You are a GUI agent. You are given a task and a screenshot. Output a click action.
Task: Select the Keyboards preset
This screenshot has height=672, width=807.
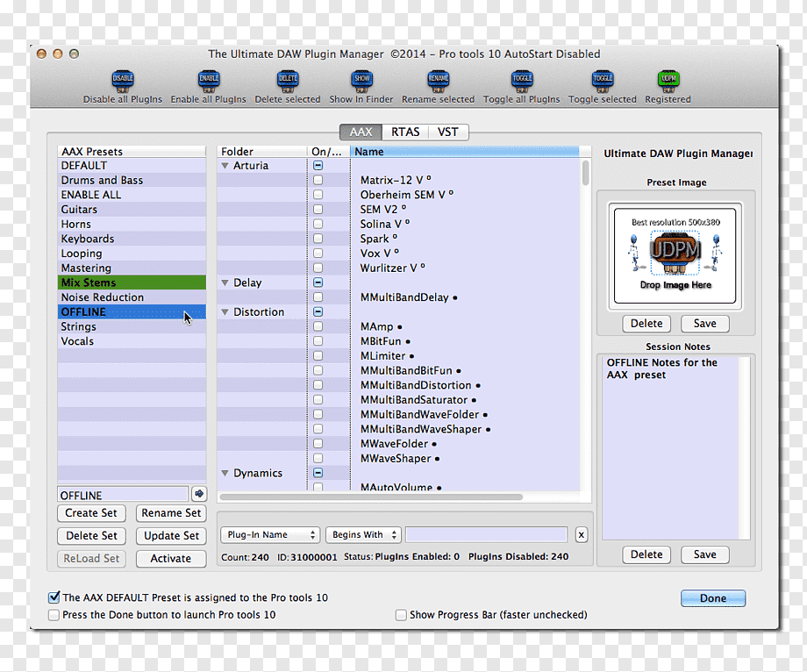(x=132, y=239)
